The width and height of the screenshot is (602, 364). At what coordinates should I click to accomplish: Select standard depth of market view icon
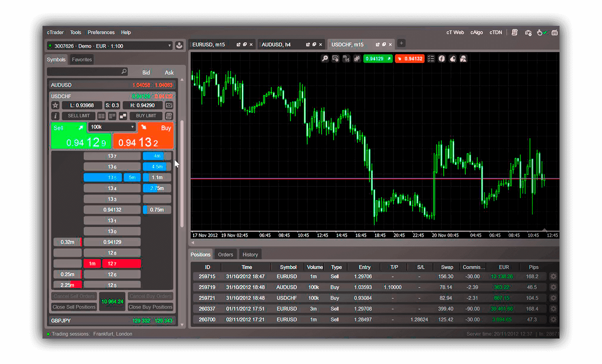click(101, 116)
